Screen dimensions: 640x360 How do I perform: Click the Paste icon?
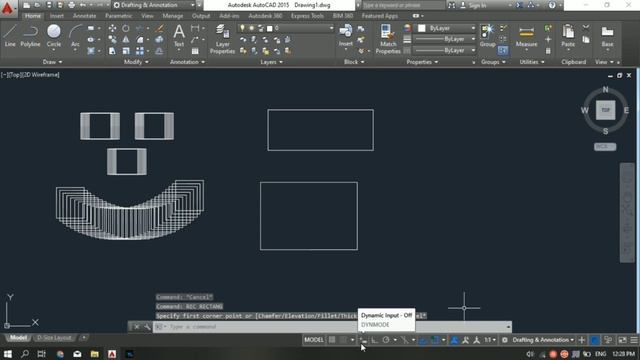[x=568, y=36]
